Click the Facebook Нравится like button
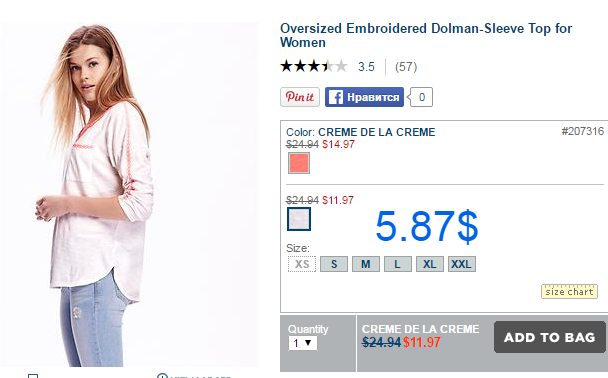Image resolution: width=608 pixels, height=378 pixels. [364, 97]
